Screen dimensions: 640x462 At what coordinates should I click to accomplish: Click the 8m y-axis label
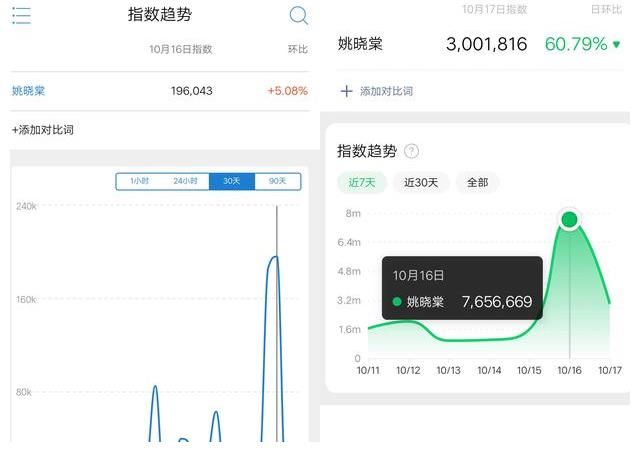tap(353, 213)
